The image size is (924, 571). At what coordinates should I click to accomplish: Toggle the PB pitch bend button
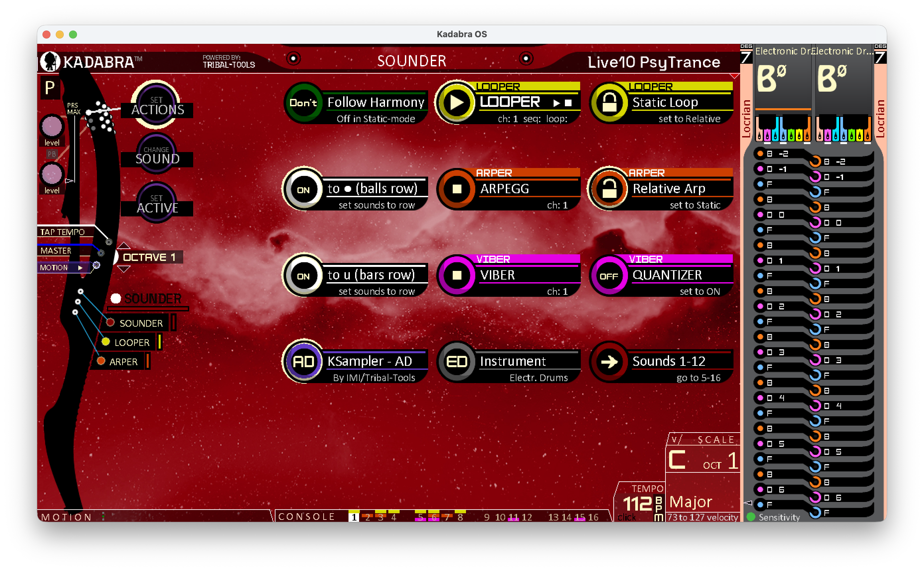tap(51, 154)
